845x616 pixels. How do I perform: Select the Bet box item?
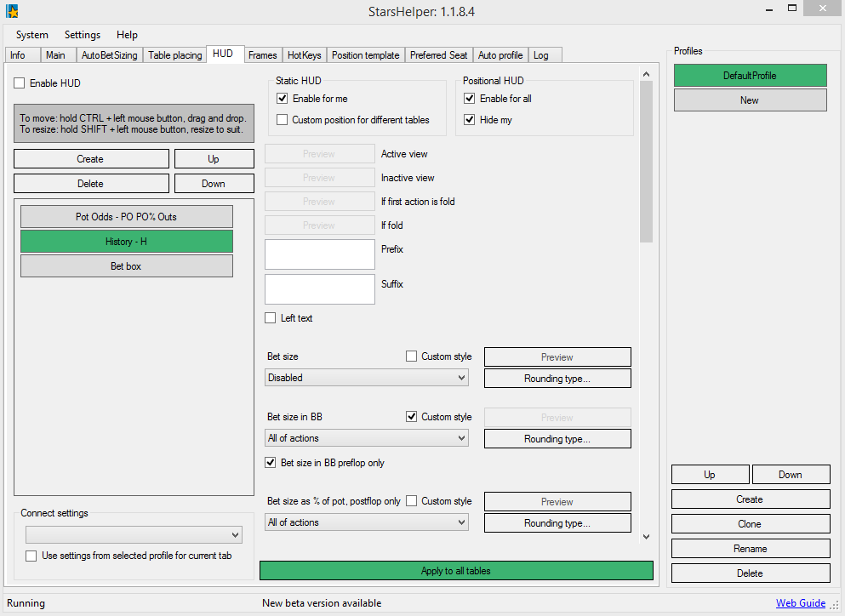[x=127, y=266]
